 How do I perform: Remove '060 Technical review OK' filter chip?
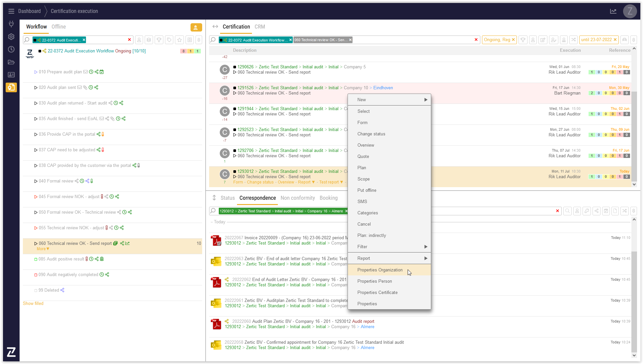pos(350,40)
